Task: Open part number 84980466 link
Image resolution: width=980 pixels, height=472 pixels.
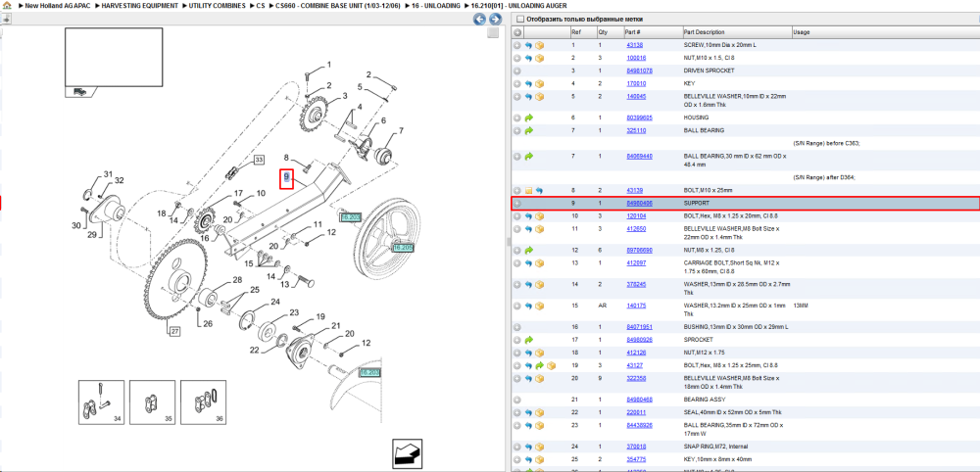Action: point(639,204)
